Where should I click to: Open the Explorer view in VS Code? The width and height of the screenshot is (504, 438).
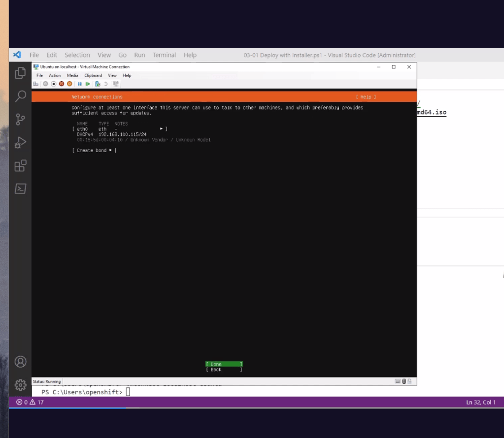pos(20,73)
